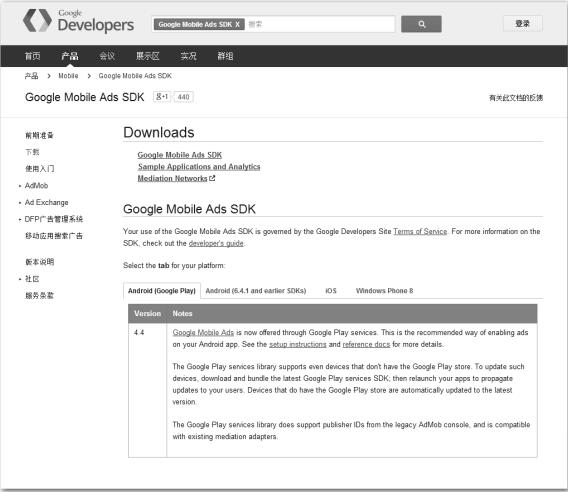
Task: Click the 440 plus-one count badge
Action: 184,97
